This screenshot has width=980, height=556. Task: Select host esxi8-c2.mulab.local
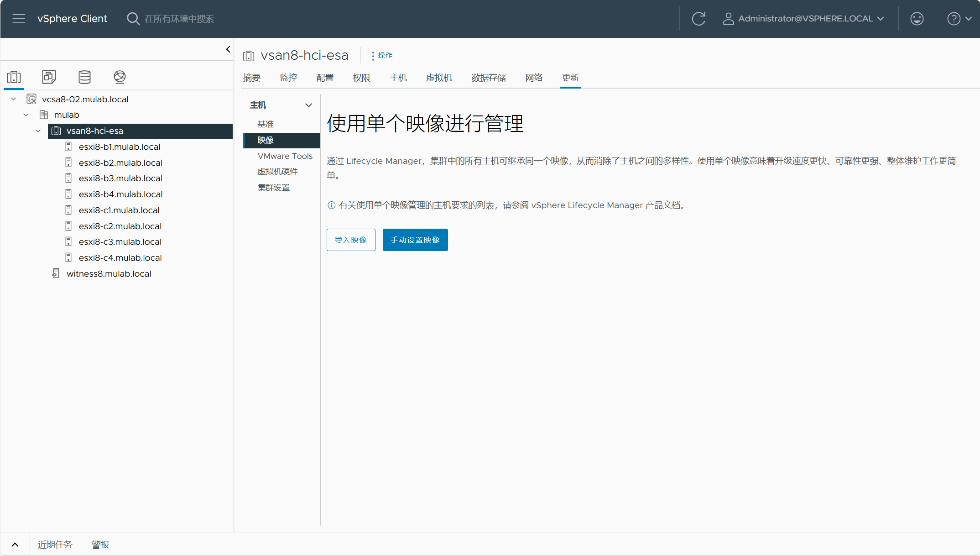pyautogui.click(x=120, y=226)
